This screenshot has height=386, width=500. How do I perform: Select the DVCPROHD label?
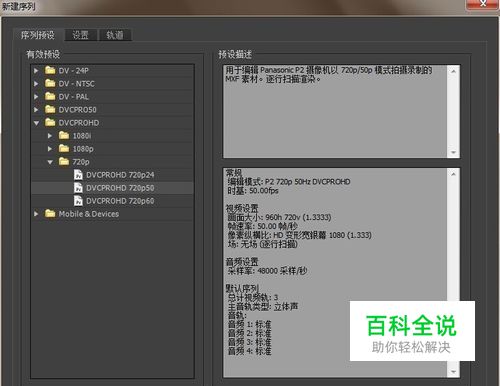coord(79,123)
